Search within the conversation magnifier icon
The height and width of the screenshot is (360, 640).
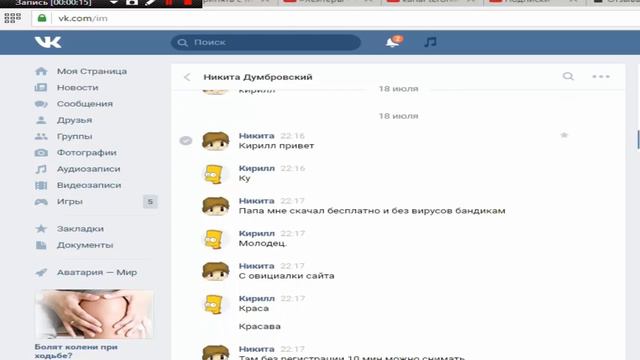568,76
